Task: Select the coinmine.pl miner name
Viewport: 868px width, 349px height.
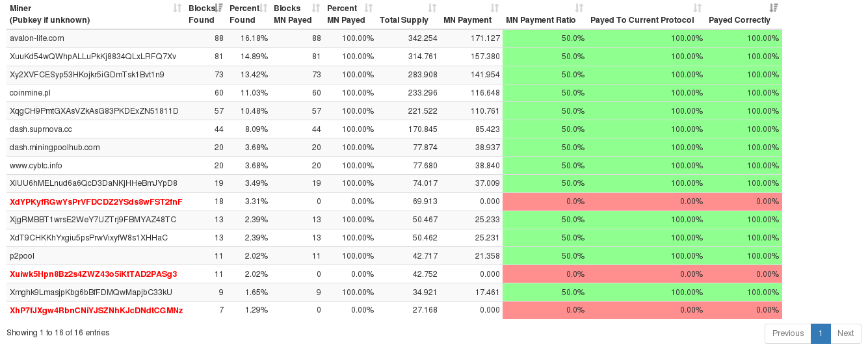Action: (x=30, y=93)
